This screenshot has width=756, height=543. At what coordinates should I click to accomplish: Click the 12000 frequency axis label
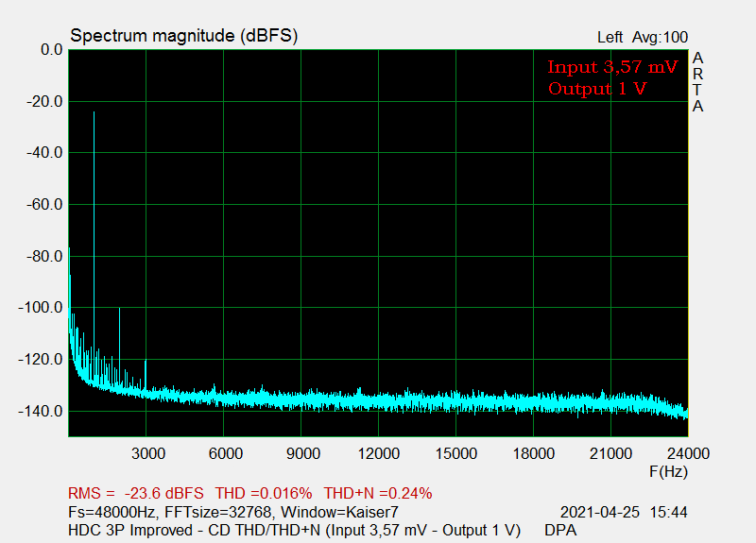tap(379, 453)
